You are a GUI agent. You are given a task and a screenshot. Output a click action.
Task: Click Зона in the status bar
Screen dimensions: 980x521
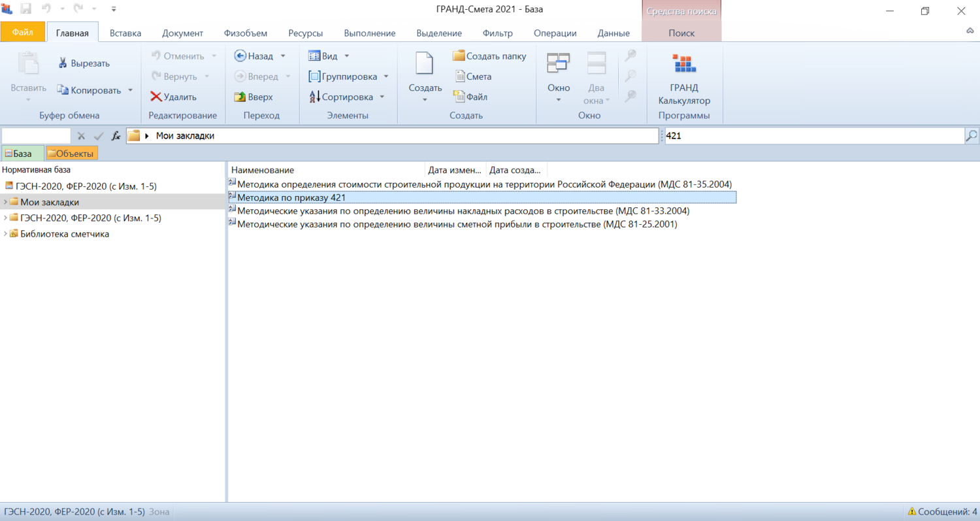[158, 512]
